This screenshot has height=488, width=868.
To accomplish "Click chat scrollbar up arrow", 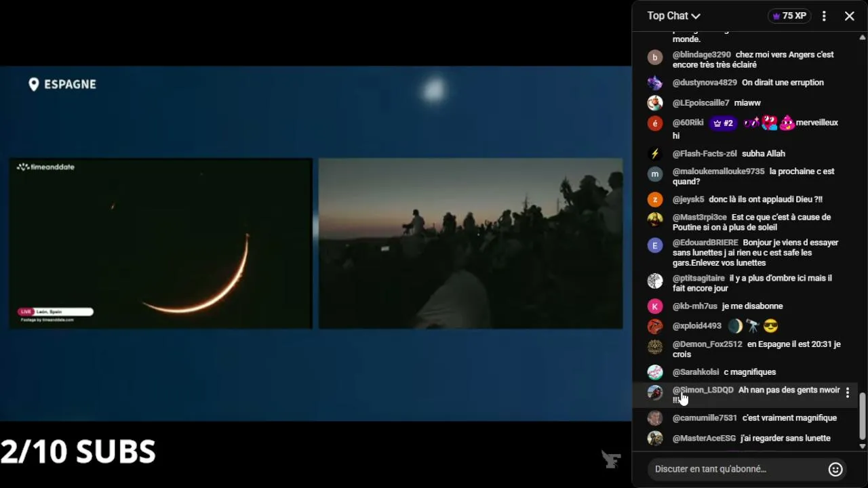I will click(x=863, y=37).
